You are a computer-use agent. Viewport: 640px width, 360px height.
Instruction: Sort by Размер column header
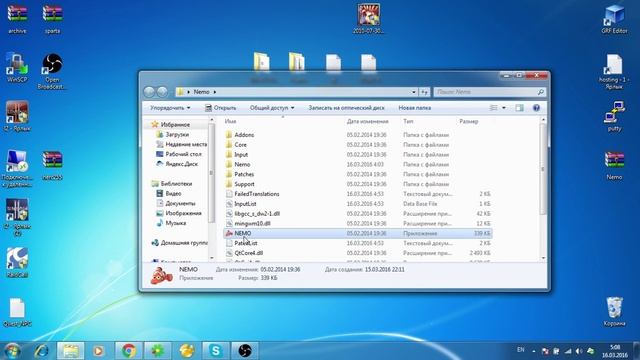(x=469, y=121)
